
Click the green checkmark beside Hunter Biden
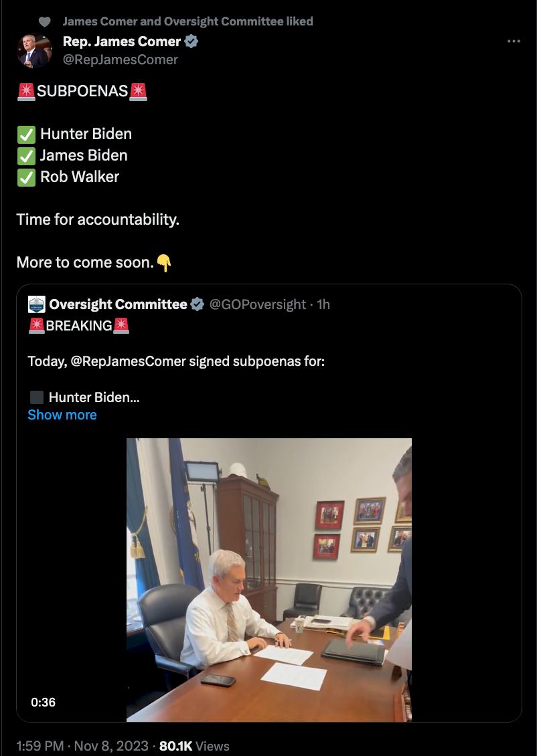coord(26,134)
